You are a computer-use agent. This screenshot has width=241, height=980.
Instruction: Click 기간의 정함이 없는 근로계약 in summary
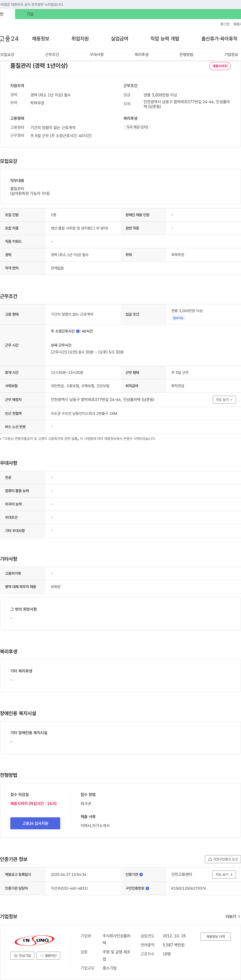pyautogui.click(x=53, y=128)
